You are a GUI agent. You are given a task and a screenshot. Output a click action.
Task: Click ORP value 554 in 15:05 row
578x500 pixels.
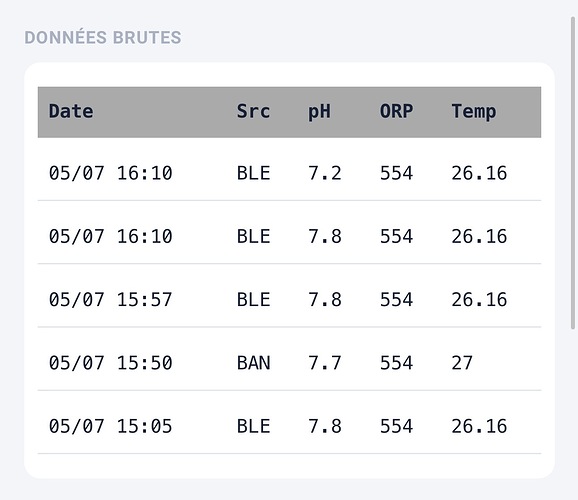pos(396,427)
